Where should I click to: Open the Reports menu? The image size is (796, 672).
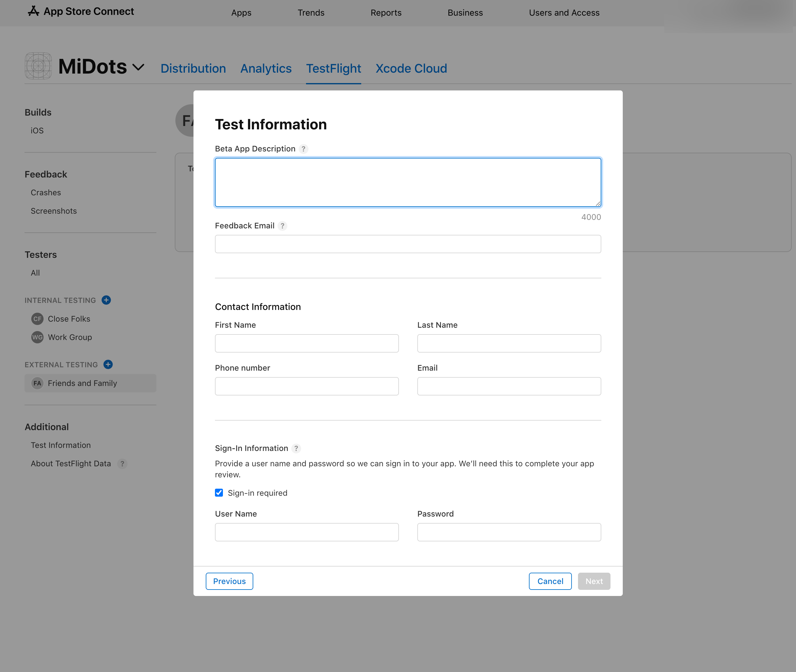tap(386, 13)
